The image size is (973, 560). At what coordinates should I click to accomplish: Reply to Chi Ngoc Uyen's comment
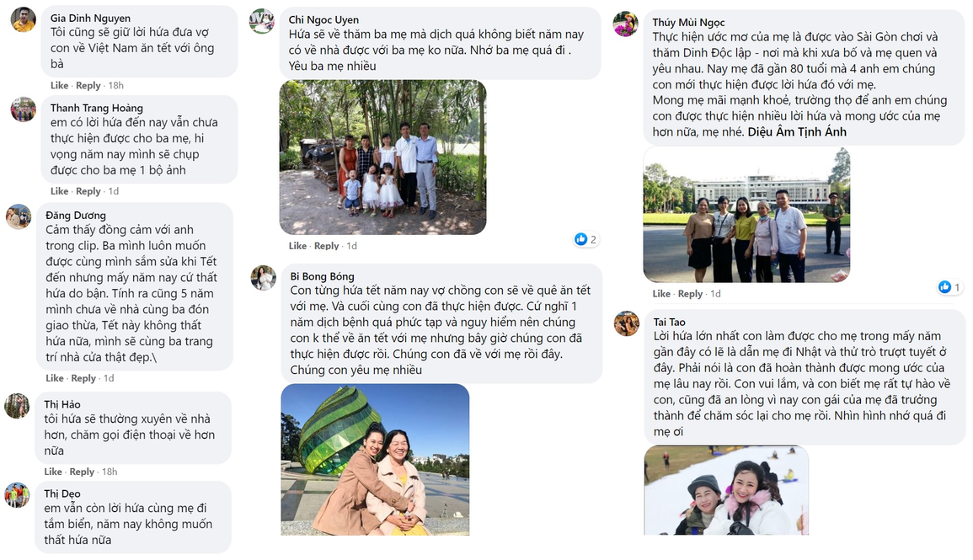point(326,246)
